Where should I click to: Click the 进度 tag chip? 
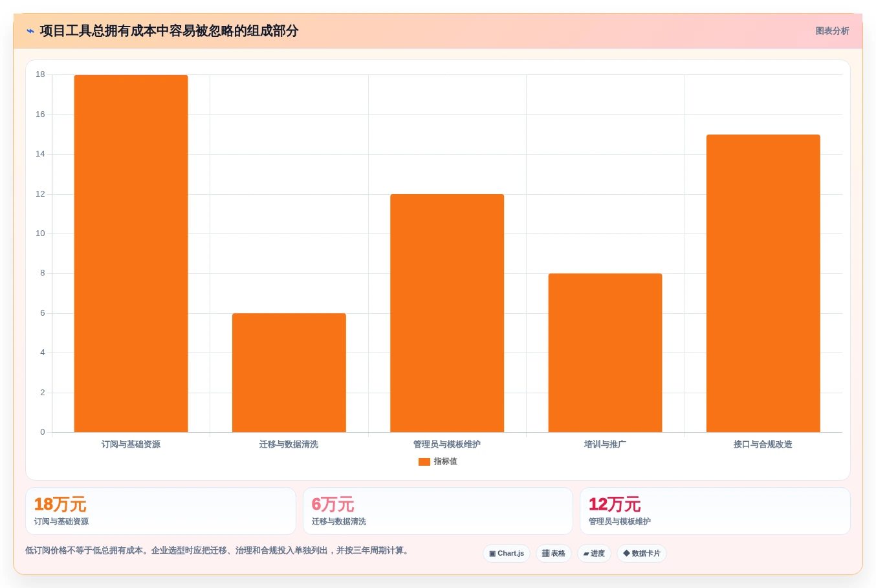(x=594, y=554)
